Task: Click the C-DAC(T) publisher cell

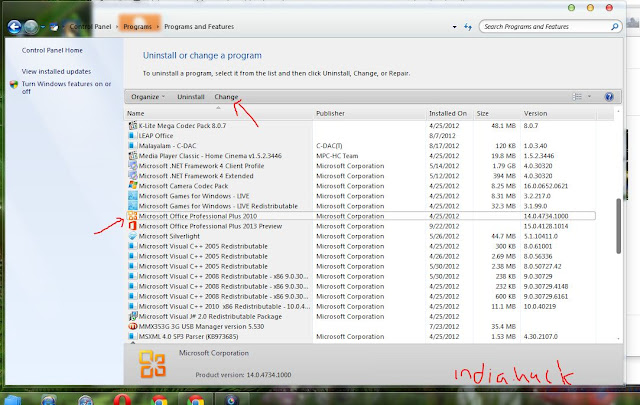Action: coord(329,146)
